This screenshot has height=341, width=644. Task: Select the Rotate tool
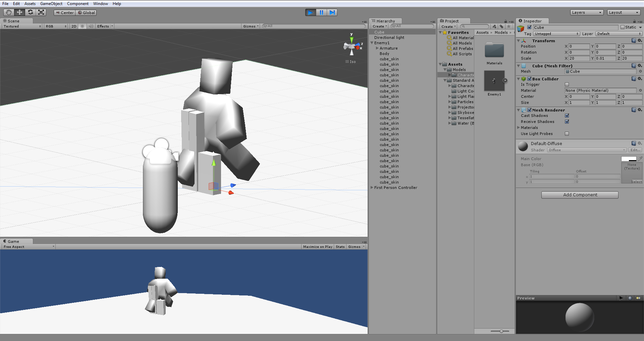pyautogui.click(x=30, y=12)
